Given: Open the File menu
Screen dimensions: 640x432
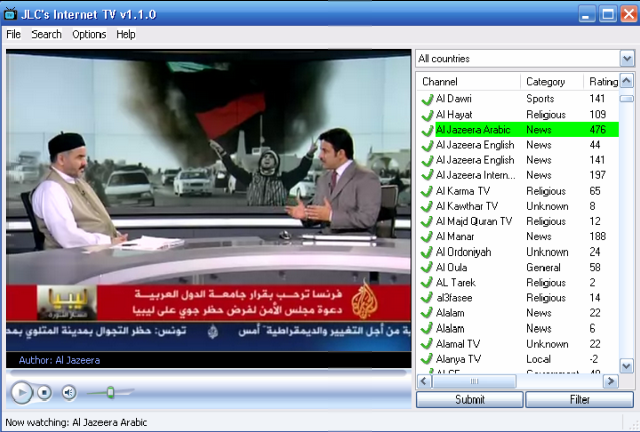Looking at the screenshot, I should (x=13, y=34).
